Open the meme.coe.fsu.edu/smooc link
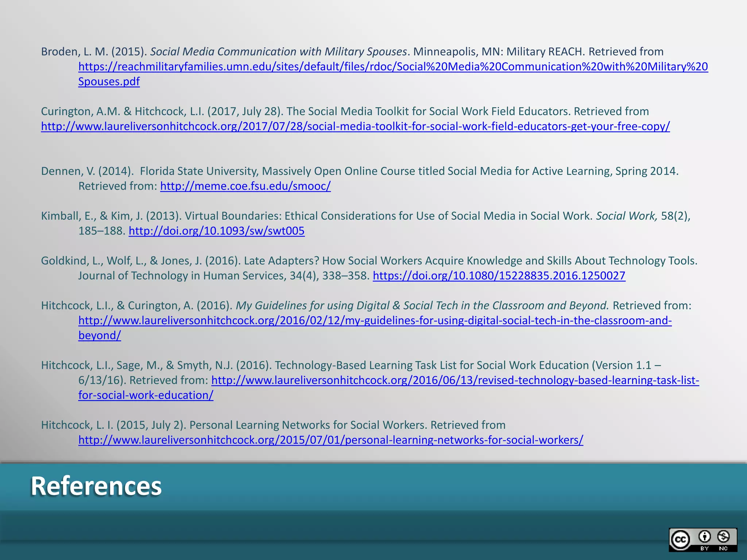The width and height of the screenshot is (747, 560). point(245,186)
